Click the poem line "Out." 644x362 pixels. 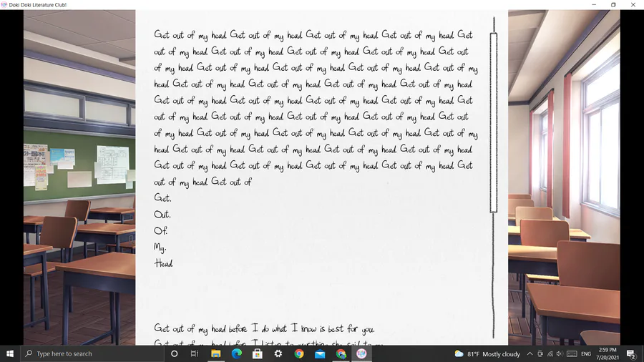[162, 214]
